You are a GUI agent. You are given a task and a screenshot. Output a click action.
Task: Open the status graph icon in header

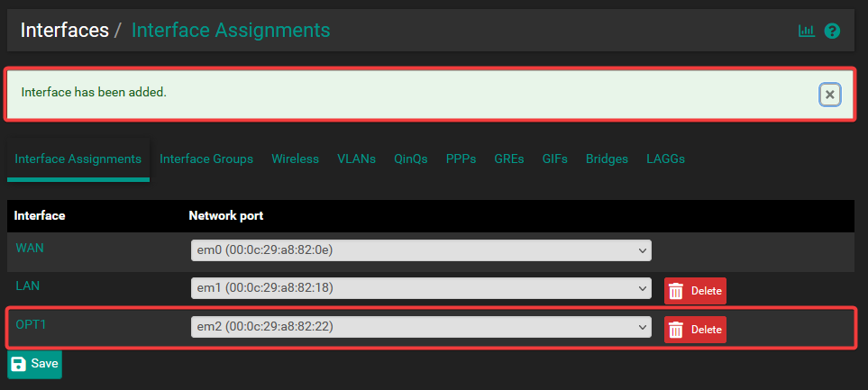tap(806, 31)
